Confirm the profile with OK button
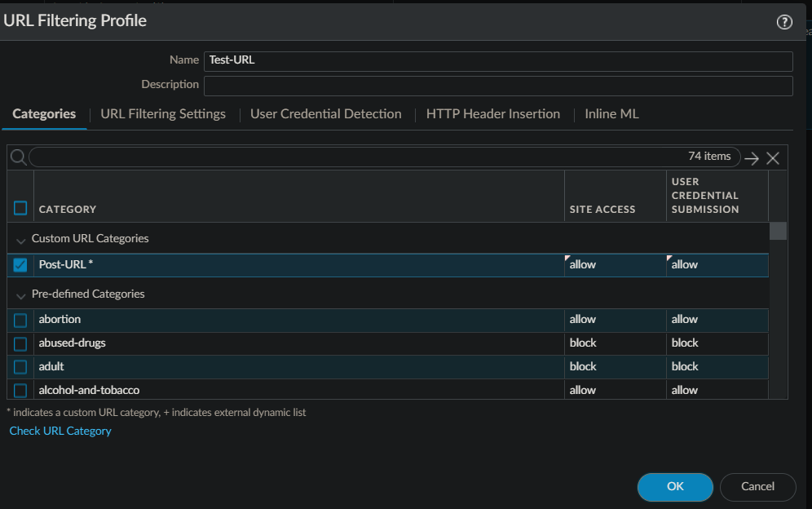 [675, 487]
